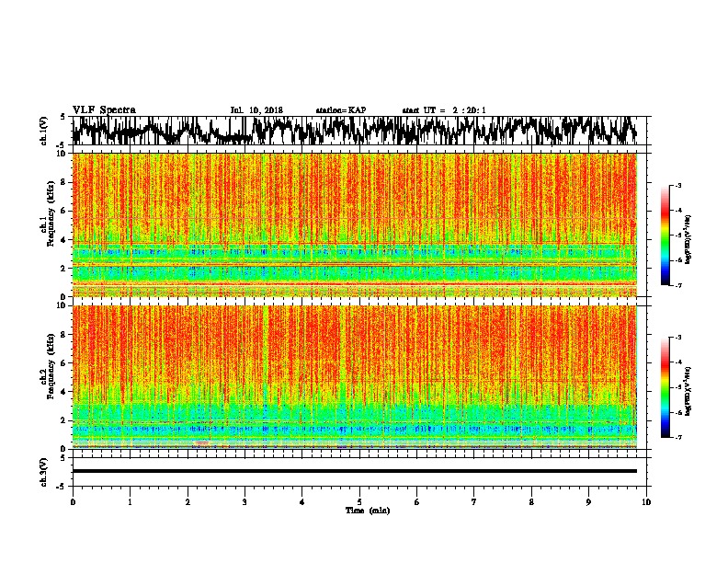Click the ch.3(V) axis label
This screenshot has width=728, height=563.
click(43, 472)
